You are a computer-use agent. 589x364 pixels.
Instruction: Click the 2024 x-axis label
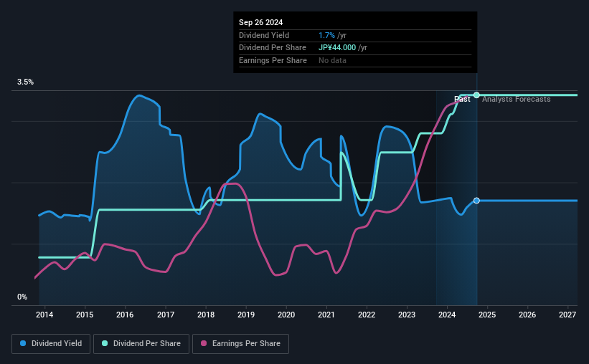(447, 315)
